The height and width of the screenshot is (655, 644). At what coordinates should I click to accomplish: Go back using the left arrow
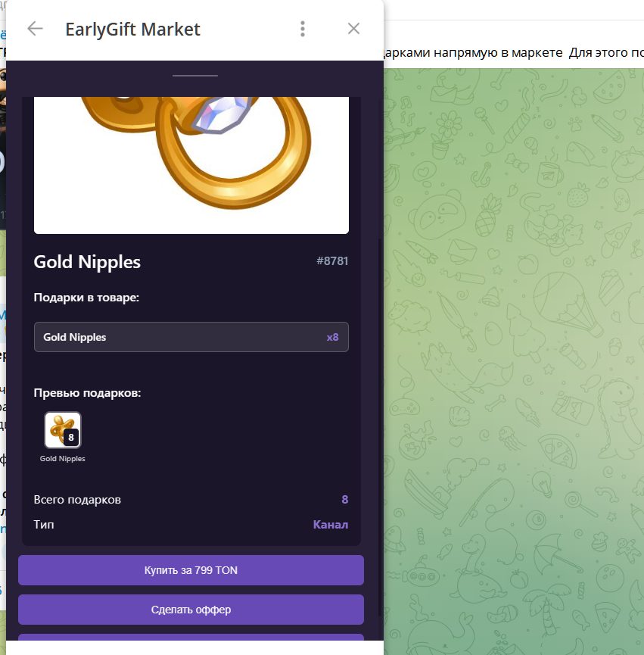[35, 29]
